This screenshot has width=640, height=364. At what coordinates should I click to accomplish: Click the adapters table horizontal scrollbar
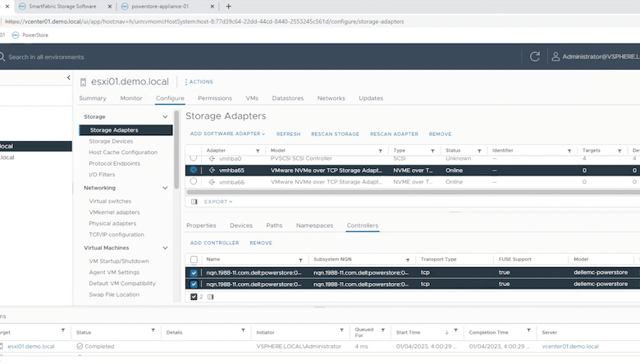point(413,192)
